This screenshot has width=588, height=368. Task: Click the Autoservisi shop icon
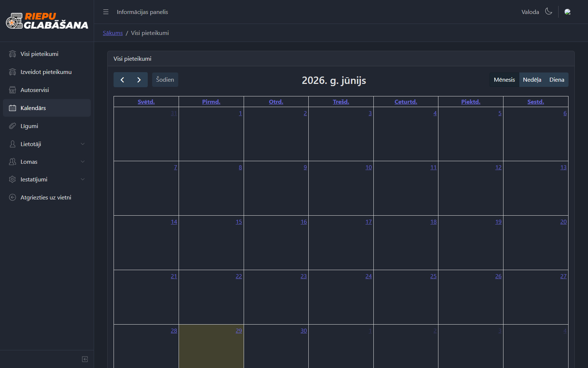[12, 90]
